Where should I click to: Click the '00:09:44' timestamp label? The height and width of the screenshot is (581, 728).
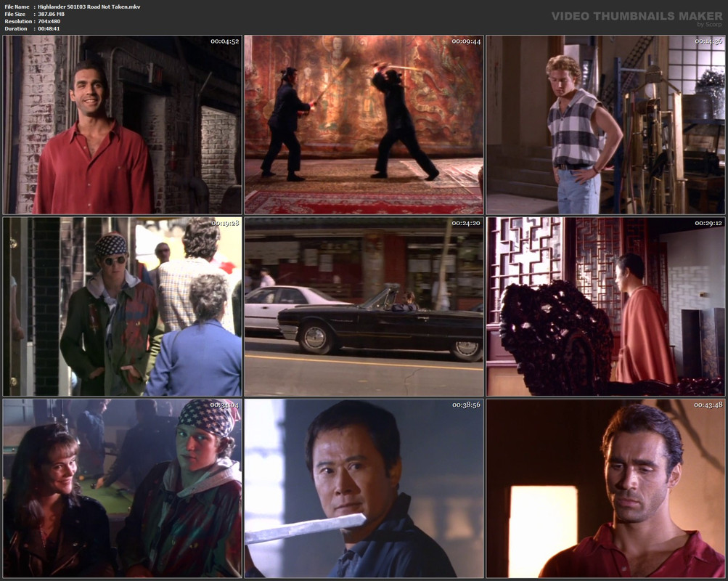tap(466, 41)
